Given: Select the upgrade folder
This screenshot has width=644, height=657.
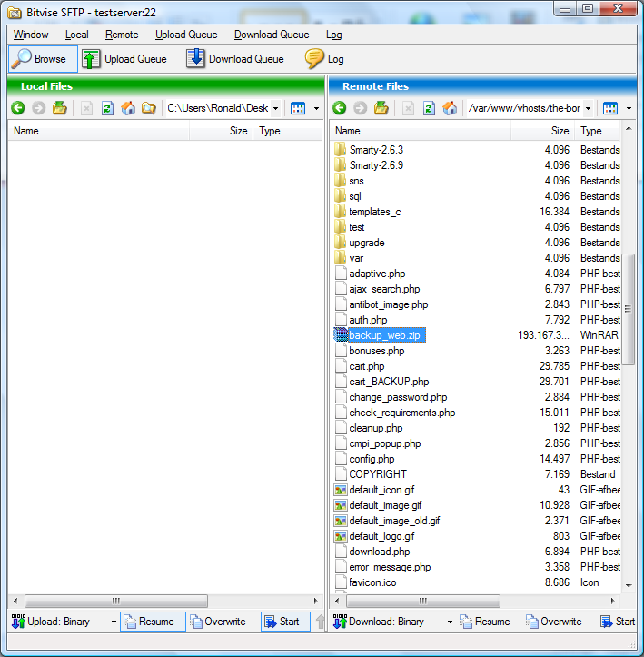Looking at the screenshot, I should pyautogui.click(x=367, y=243).
